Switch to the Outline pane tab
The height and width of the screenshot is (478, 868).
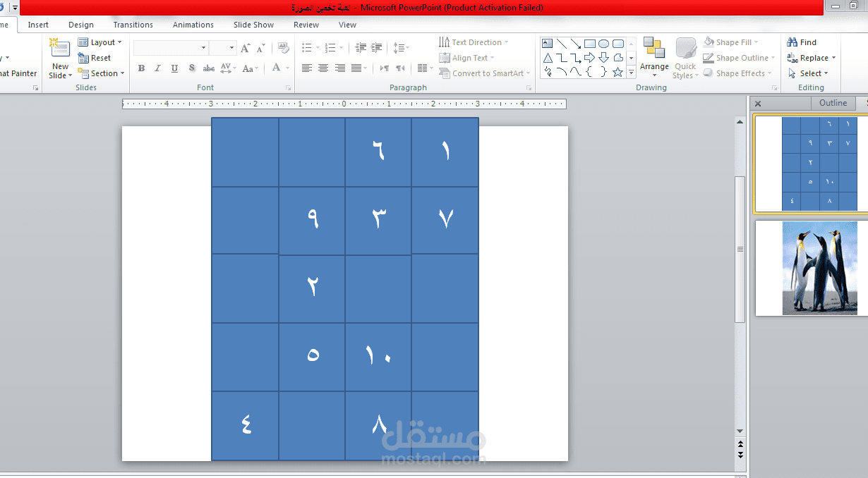[833, 103]
